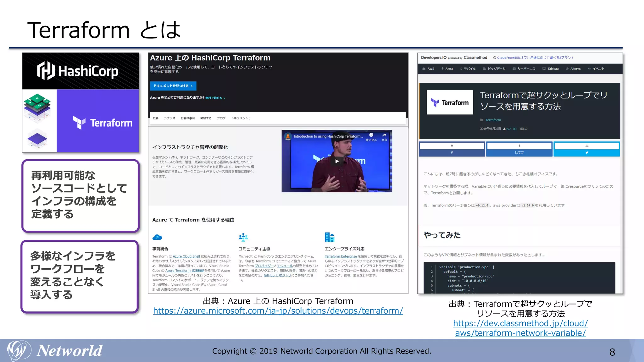Open the dev.classmethod.jp cloud URL link
Image resolution: width=644 pixels, height=362 pixels.
click(520, 328)
